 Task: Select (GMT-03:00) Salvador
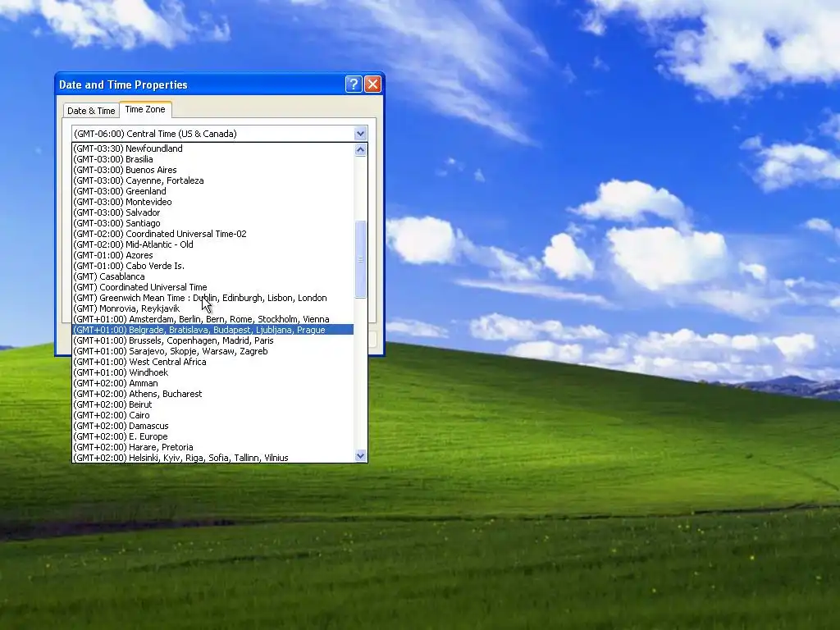tap(212, 212)
